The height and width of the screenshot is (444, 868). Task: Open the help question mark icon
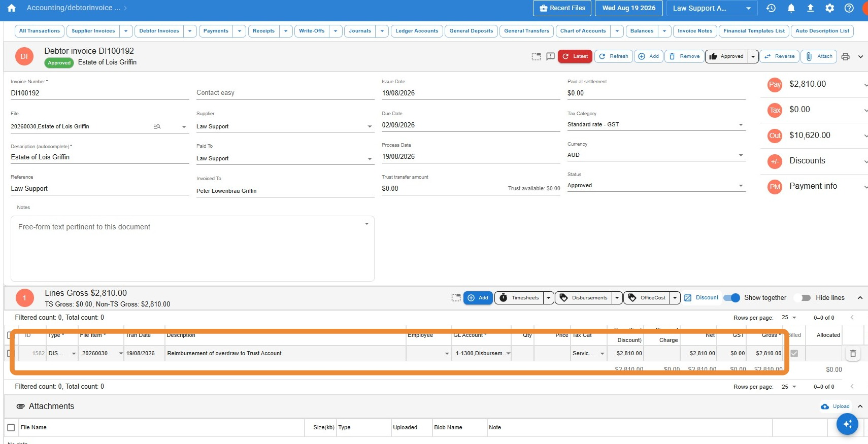849,8
